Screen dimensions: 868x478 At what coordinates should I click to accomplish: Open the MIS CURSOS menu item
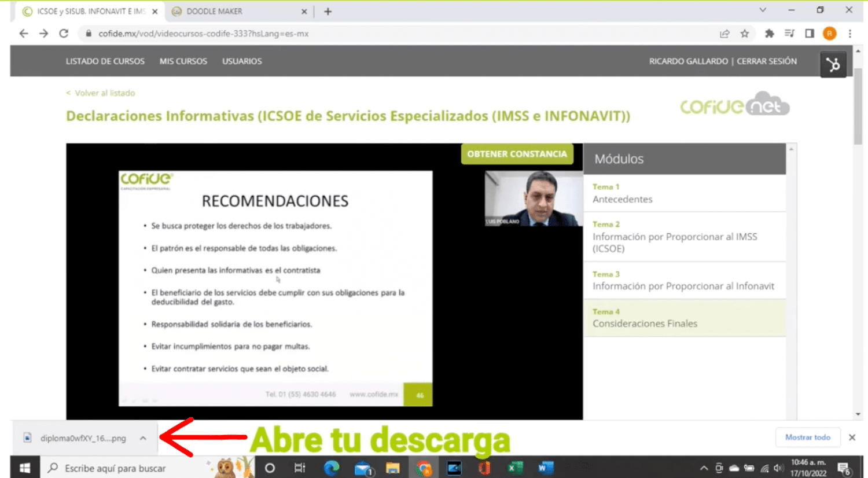(183, 61)
